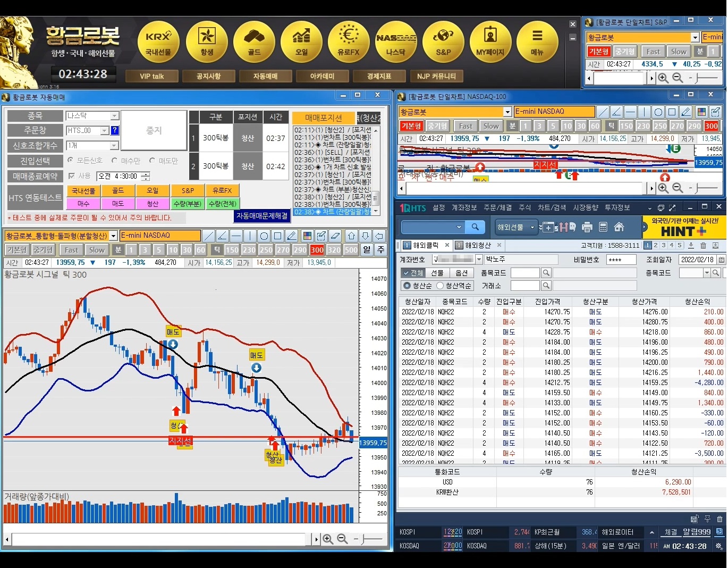
Task: Open the 신호조합개수 dropdown
Action: click(114, 145)
